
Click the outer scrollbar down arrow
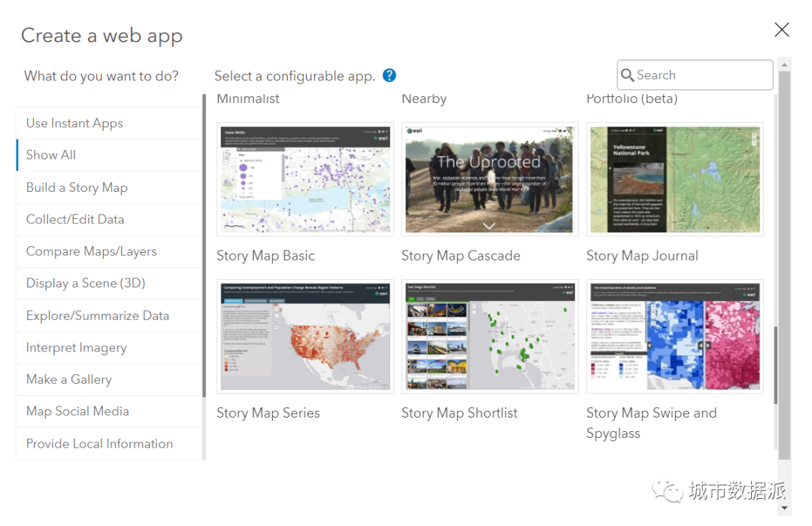tap(784, 509)
